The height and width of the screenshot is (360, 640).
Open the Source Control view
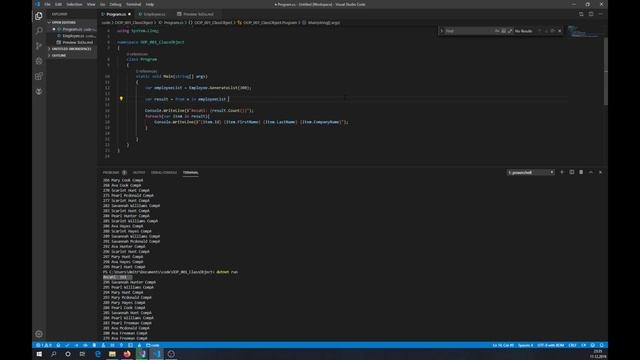39,46
